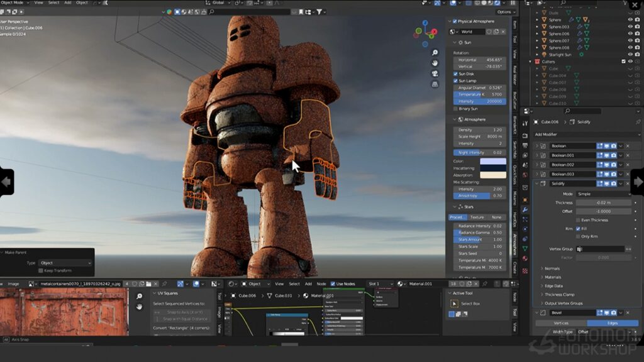Click the viewport Options button
The height and width of the screenshot is (362, 644).
pos(506,12)
